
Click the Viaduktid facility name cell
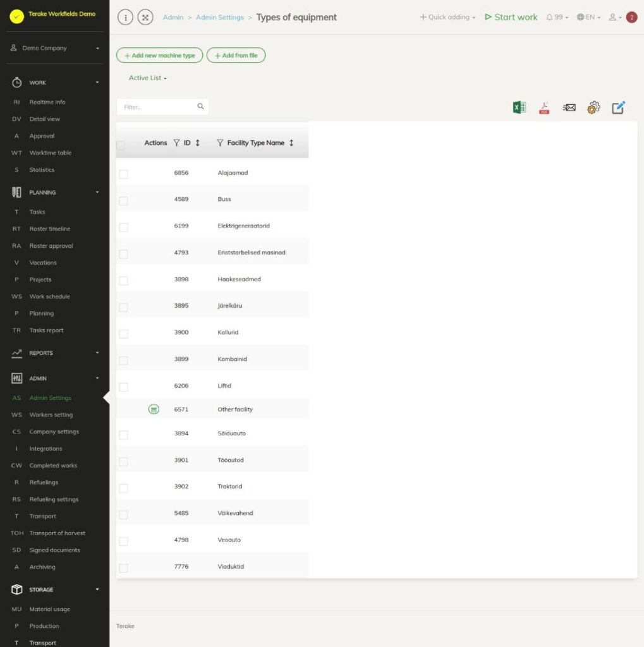[x=231, y=567]
